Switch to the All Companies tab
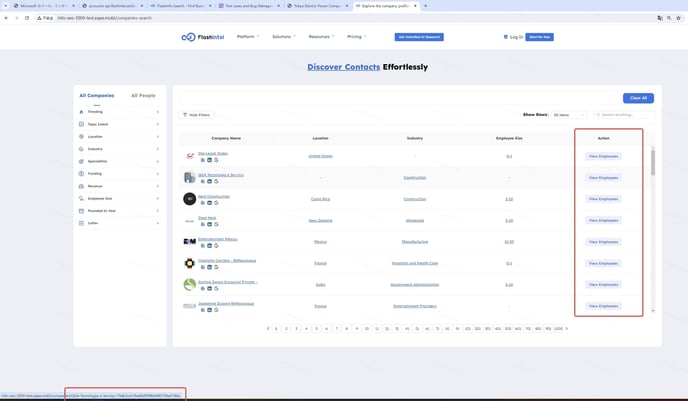This screenshot has width=688, height=401. pos(97,95)
